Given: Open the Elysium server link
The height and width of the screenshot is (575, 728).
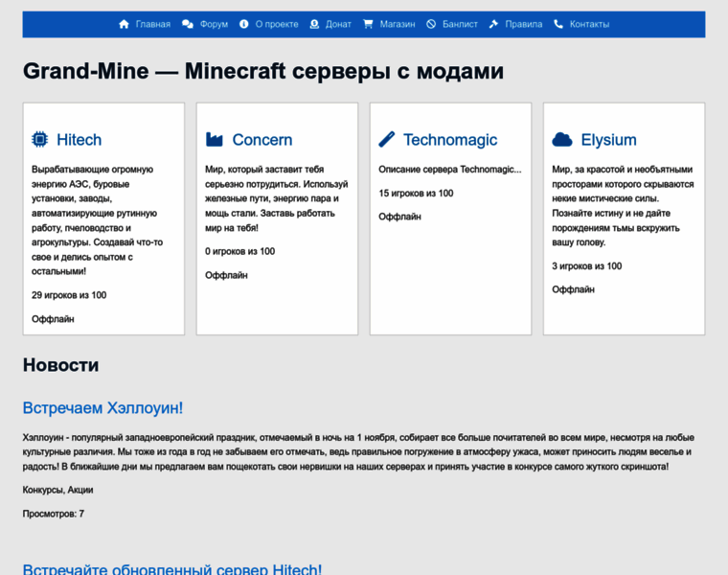Looking at the screenshot, I should click(608, 140).
